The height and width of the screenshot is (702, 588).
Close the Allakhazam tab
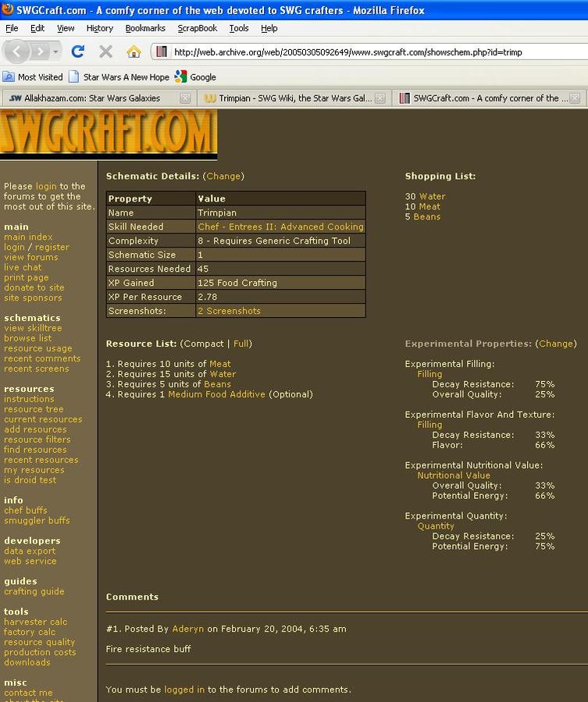(185, 98)
